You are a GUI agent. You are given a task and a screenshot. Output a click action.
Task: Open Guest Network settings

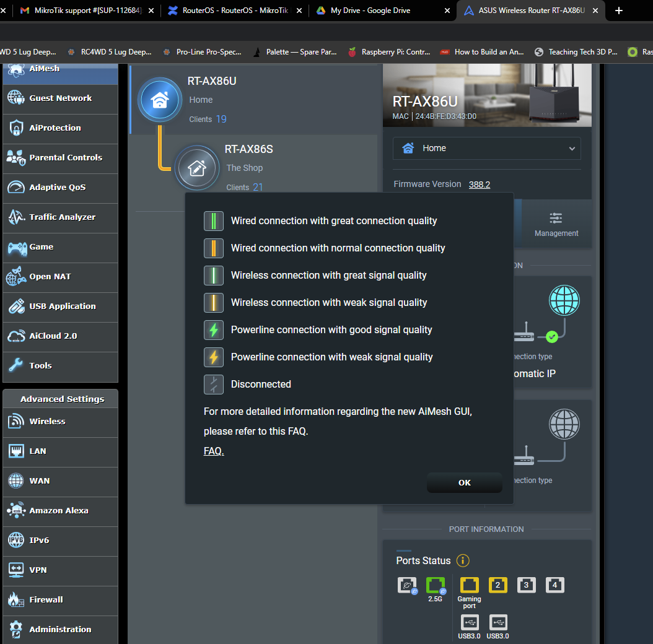coord(60,98)
